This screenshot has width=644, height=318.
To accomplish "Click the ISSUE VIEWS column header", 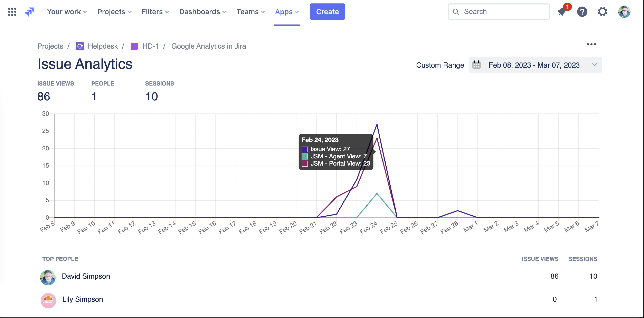I will pyautogui.click(x=540, y=259).
